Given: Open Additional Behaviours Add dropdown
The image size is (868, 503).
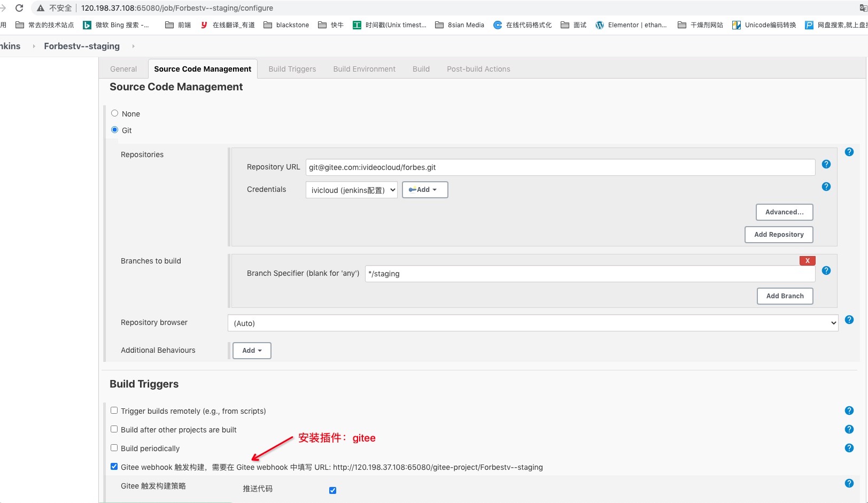Looking at the screenshot, I should coord(252,351).
